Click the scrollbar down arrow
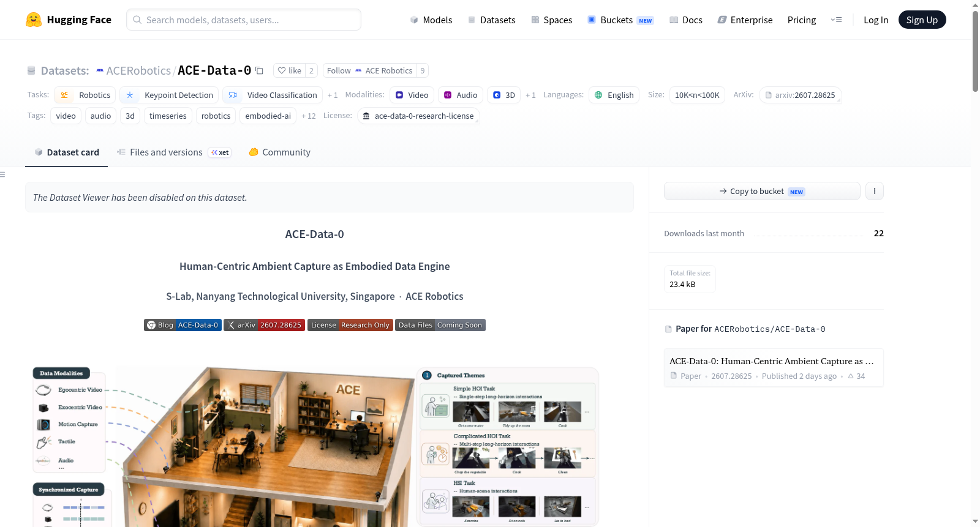This screenshot has width=980, height=527. pyautogui.click(x=975, y=521)
